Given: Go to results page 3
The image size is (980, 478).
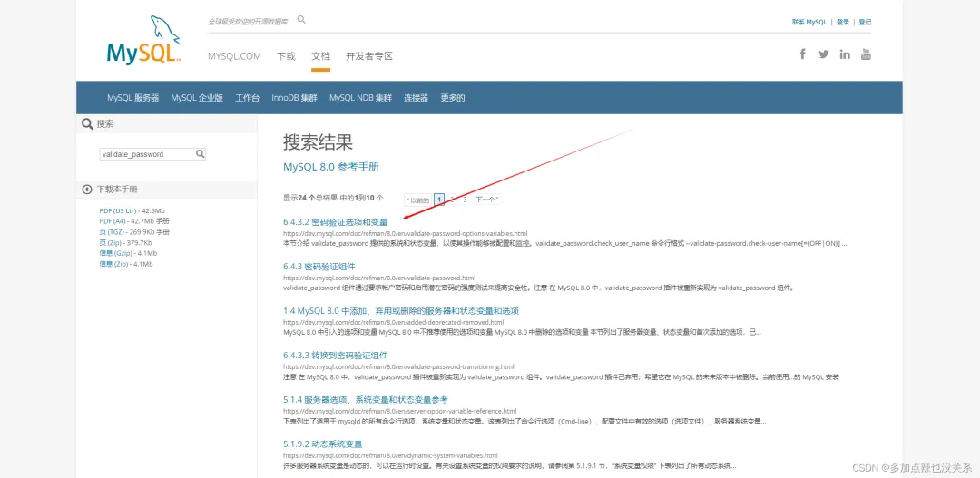Looking at the screenshot, I should click(x=465, y=200).
